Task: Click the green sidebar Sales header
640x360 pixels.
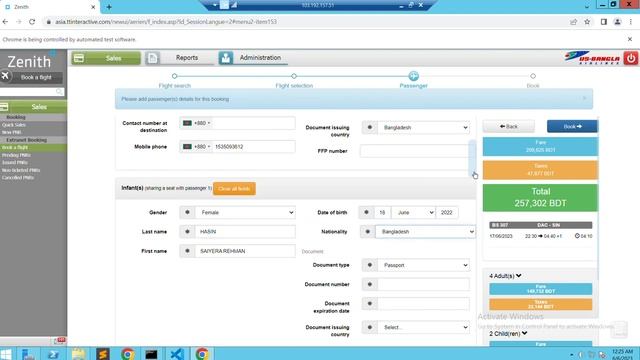Action: [x=33, y=107]
